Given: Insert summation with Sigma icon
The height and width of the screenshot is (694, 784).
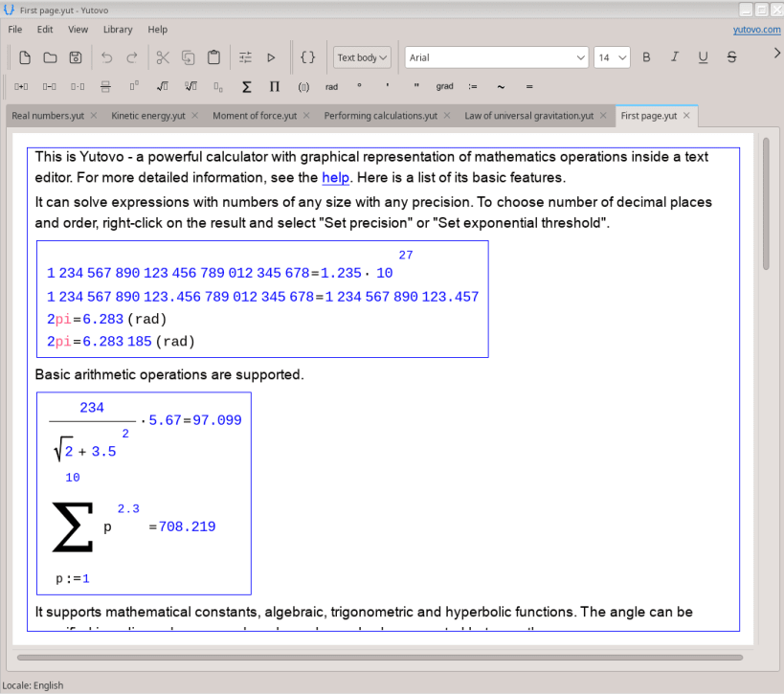Looking at the screenshot, I should (x=247, y=87).
